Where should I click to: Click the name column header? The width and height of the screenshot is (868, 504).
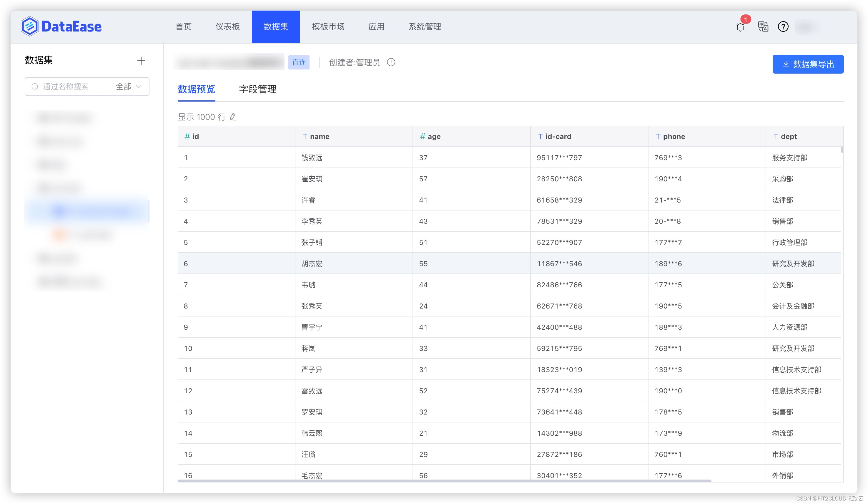[x=354, y=137]
